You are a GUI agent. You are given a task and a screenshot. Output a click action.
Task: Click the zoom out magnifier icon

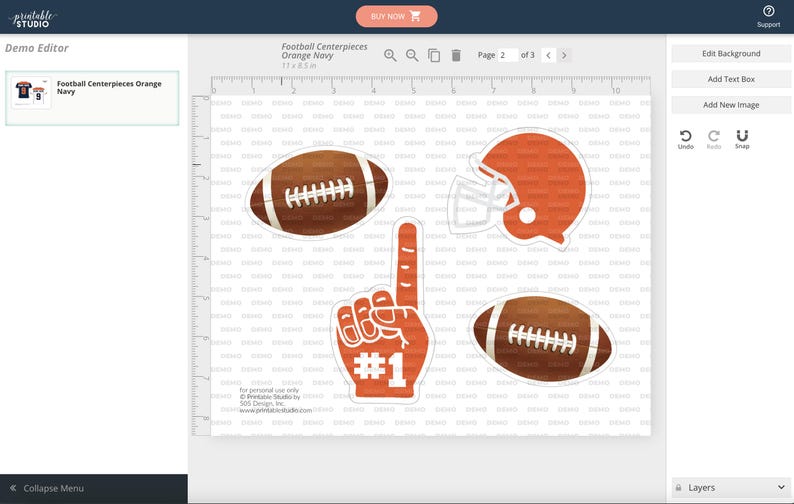[x=412, y=55]
